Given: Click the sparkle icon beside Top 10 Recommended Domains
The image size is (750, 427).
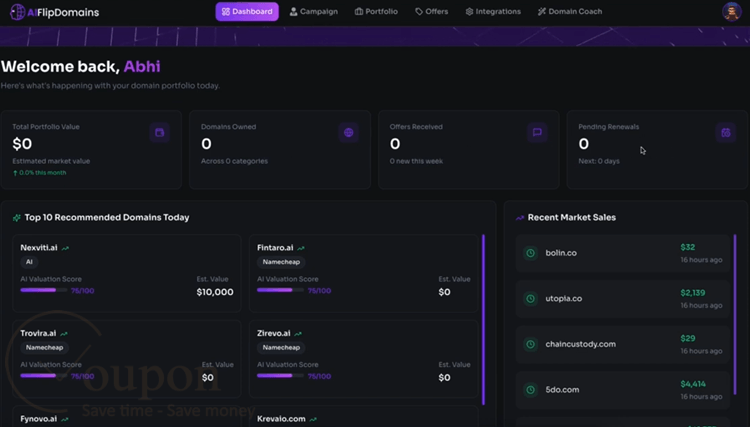Looking at the screenshot, I should (17, 218).
